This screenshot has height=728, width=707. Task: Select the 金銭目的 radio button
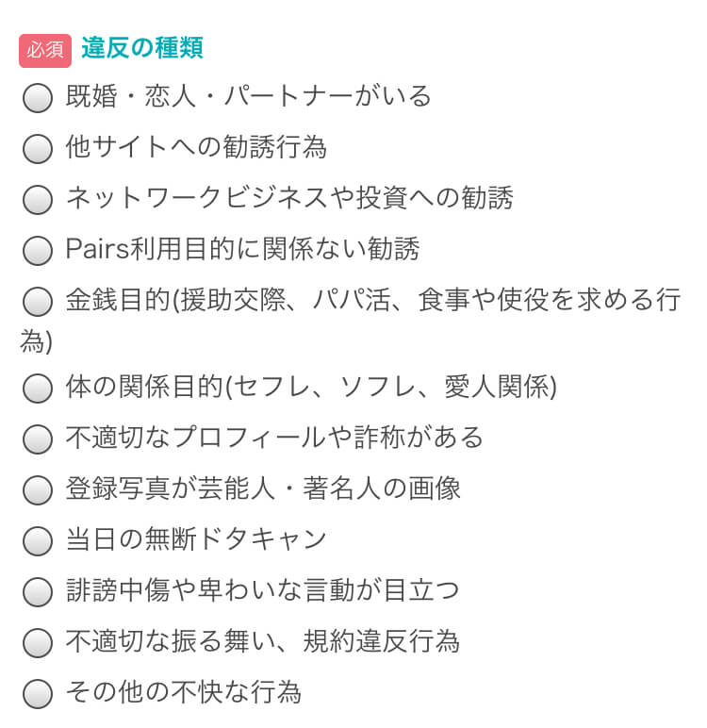pyautogui.click(x=37, y=302)
